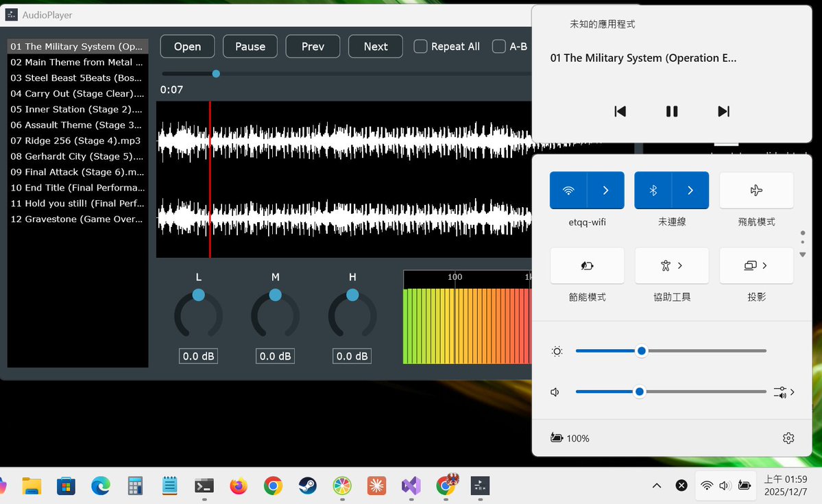Select track 08 Gerhardt City (Stage 5)
Image resolution: width=822 pixels, height=504 pixels.
tap(77, 156)
